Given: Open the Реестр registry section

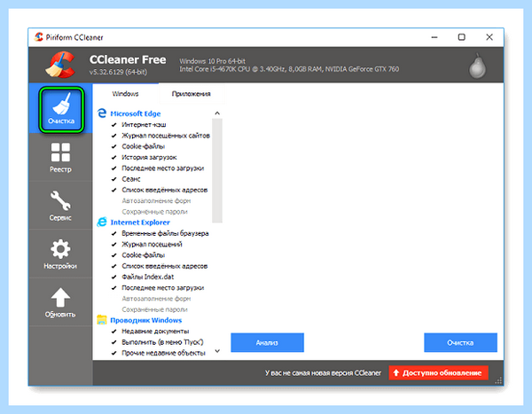Looking at the screenshot, I should (x=60, y=158).
